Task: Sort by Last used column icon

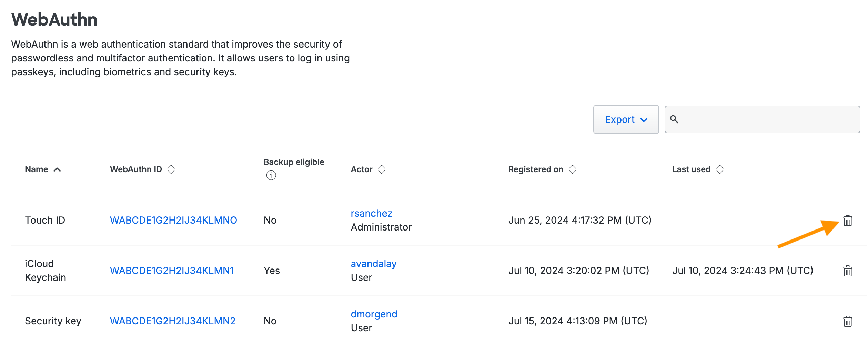Action: 719,169
